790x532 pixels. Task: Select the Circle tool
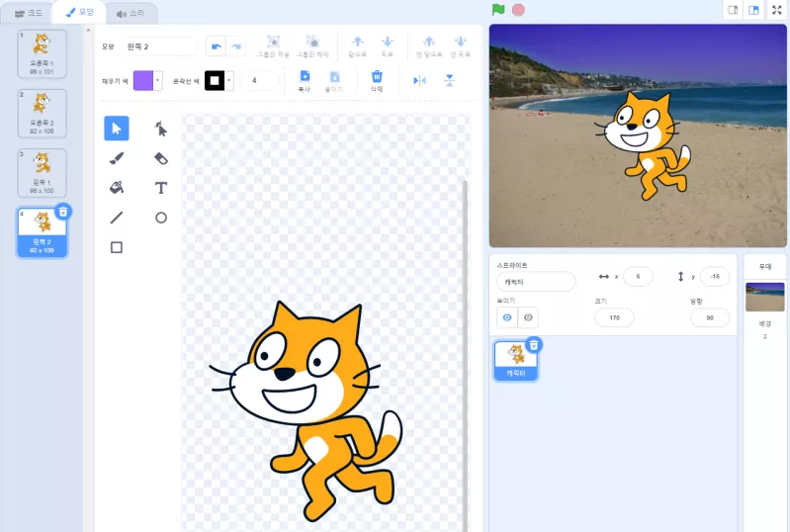pos(161,218)
